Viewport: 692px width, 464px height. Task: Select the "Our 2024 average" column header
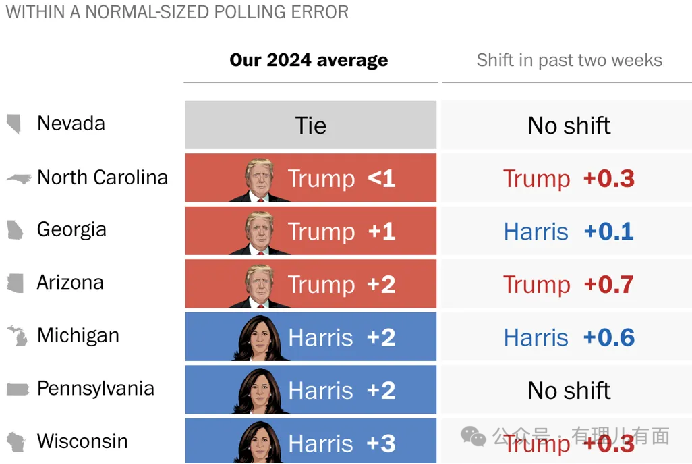(309, 60)
